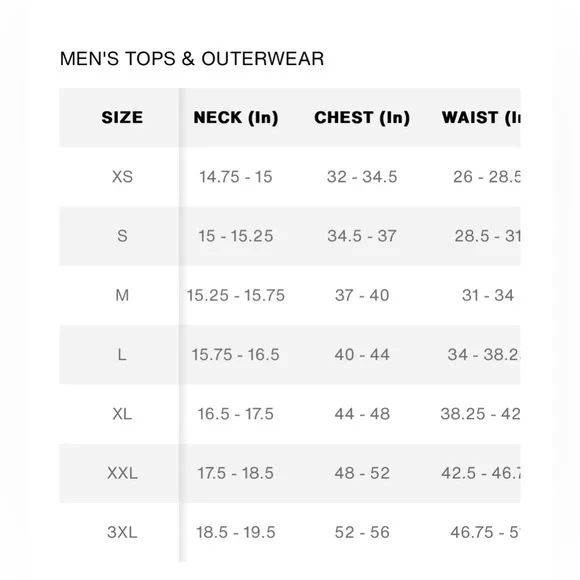Click waist value 31 - 34
The image size is (580, 580).
click(488, 295)
